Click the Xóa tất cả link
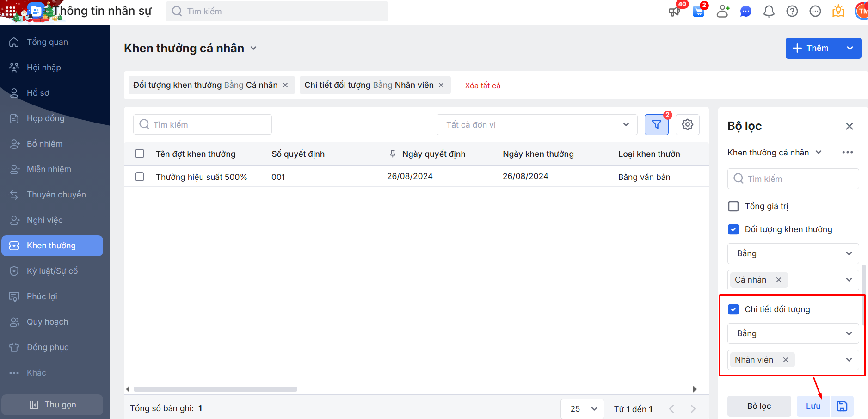This screenshot has height=419, width=868. click(x=482, y=86)
